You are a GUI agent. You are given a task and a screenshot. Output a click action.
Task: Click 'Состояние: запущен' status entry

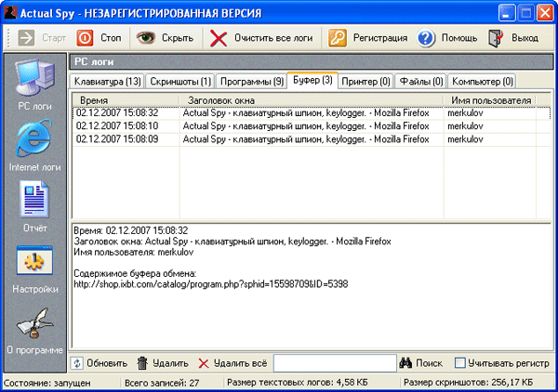click(47, 383)
